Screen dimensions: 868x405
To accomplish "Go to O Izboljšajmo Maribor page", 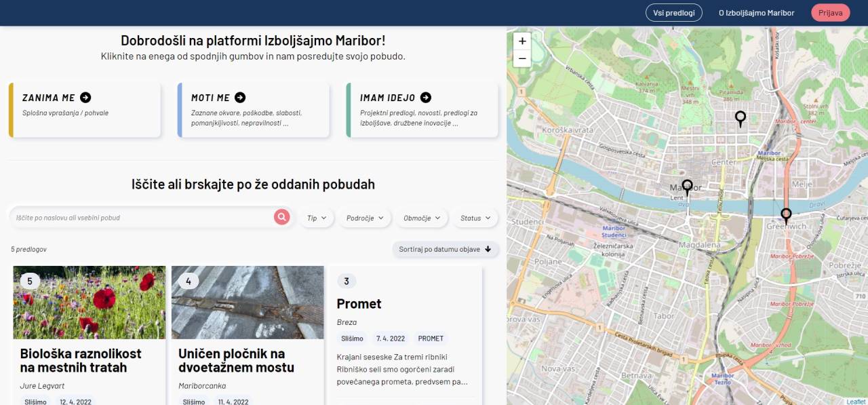I will (756, 13).
